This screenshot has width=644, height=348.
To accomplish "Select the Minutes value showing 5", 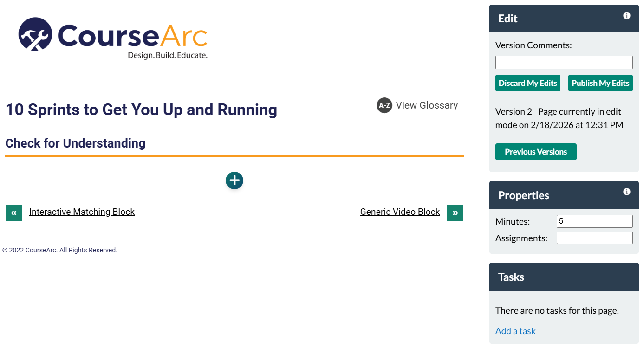I will (594, 221).
